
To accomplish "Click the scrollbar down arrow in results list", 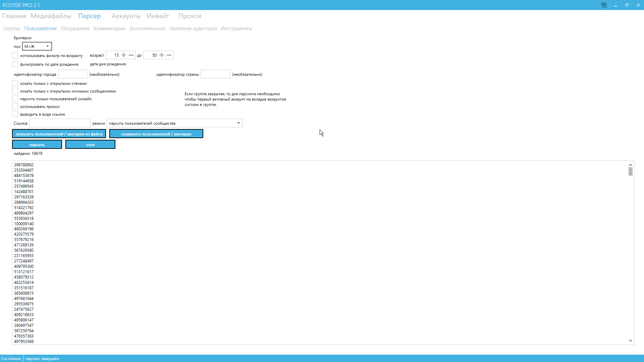I will (x=631, y=341).
